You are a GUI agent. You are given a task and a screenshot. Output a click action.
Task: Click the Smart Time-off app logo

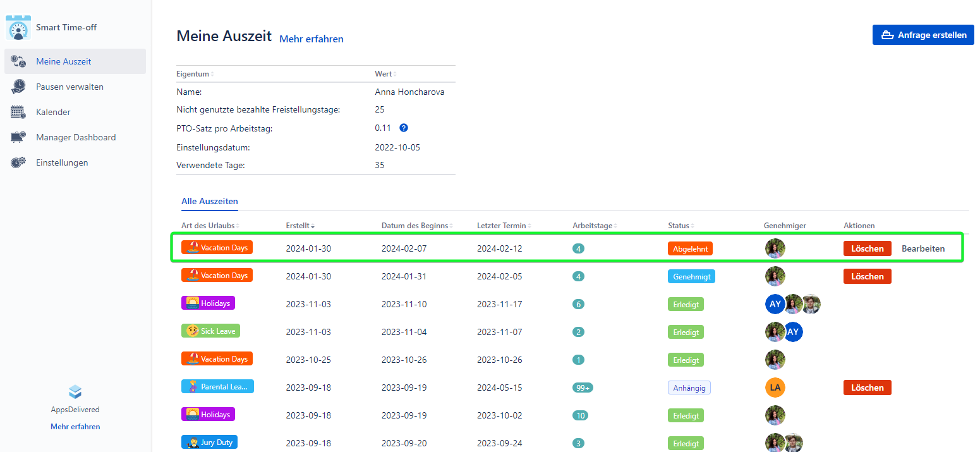point(18,28)
